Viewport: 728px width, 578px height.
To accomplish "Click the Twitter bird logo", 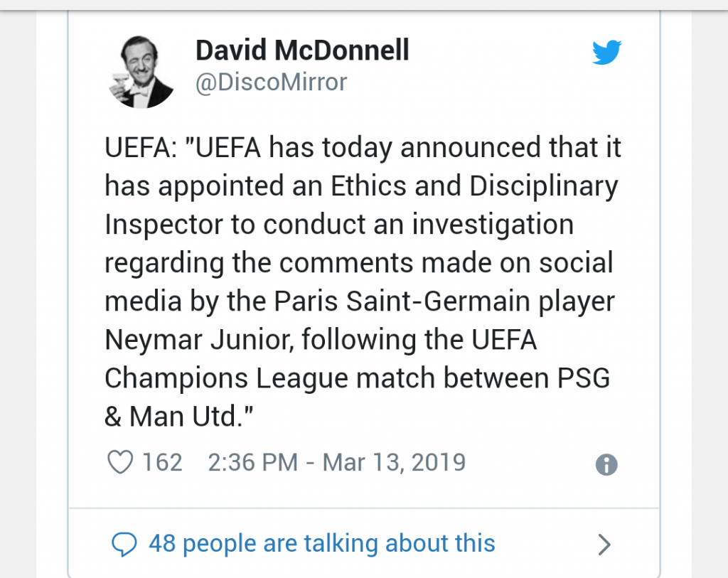I will pyautogui.click(x=606, y=53).
